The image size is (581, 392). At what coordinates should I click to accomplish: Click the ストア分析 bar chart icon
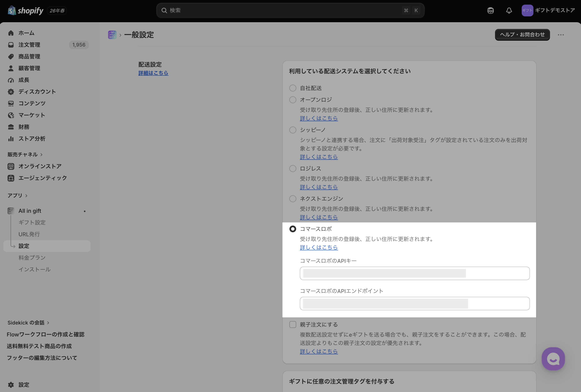coord(11,139)
